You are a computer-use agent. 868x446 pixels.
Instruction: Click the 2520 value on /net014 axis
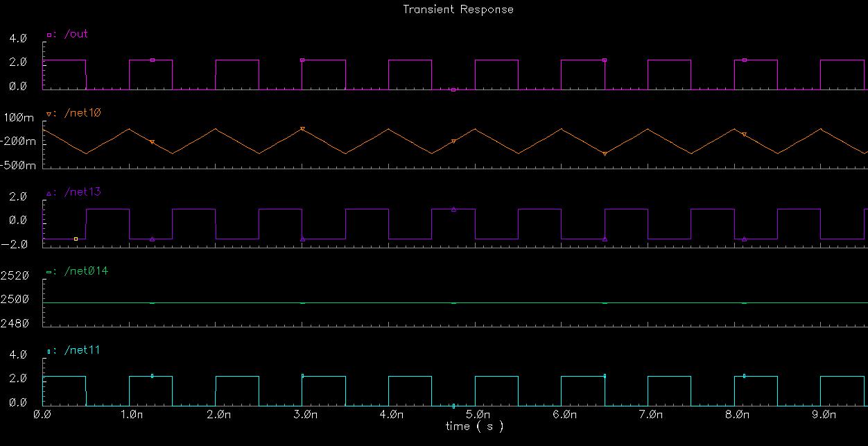click(x=15, y=275)
